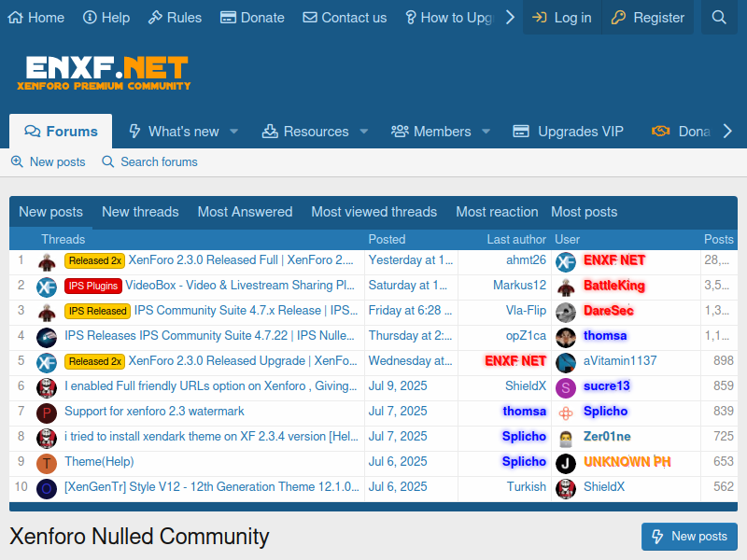The height and width of the screenshot is (560, 747).
Task: Click ENXF NET user avatar icon
Action: 566,262
